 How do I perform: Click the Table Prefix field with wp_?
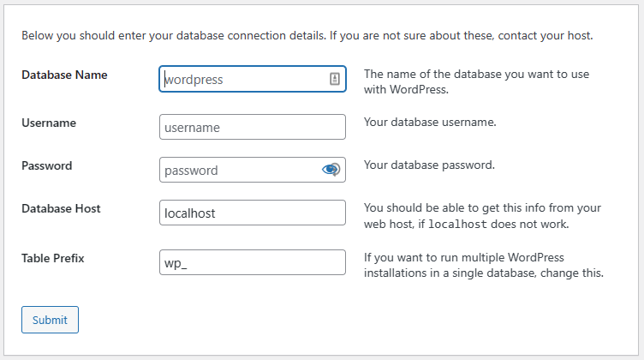point(253,262)
